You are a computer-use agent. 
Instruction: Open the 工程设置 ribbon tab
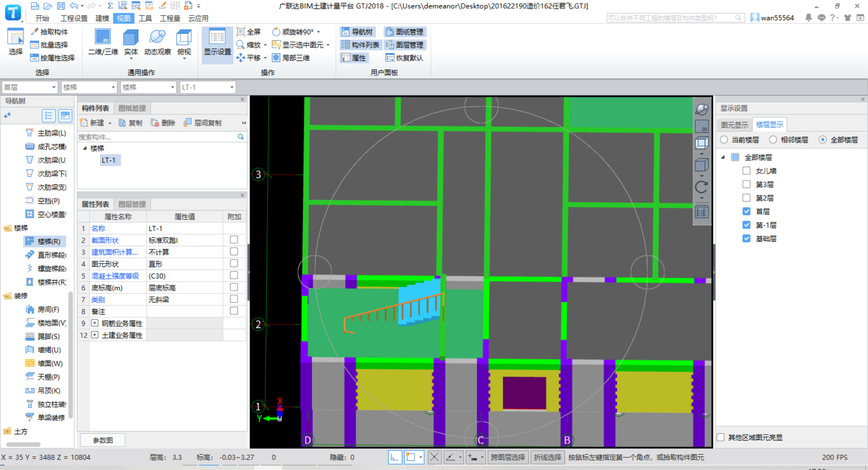click(74, 18)
